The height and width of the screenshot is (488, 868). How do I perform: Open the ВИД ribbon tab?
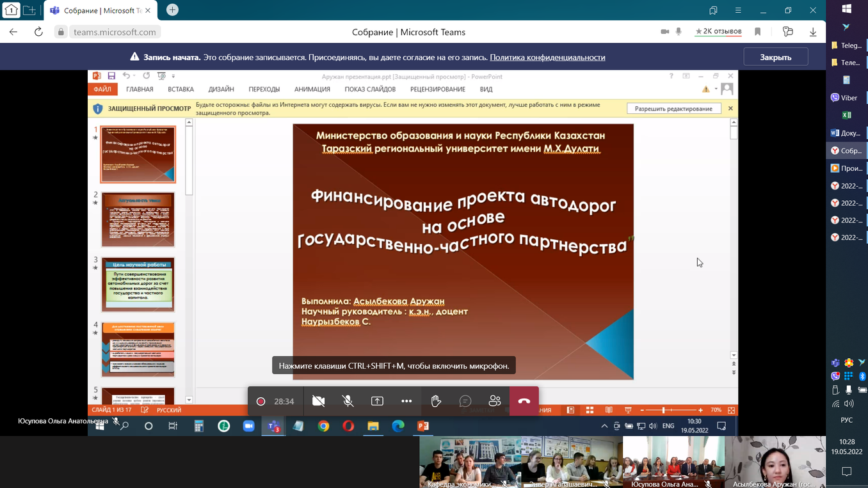pyautogui.click(x=486, y=90)
